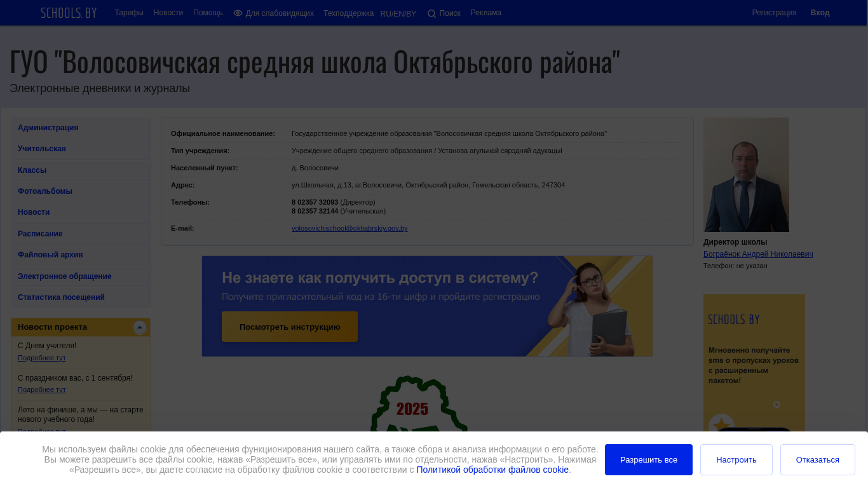Click the school name heading
This screenshot has height=488, width=868.
coord(315,62)
